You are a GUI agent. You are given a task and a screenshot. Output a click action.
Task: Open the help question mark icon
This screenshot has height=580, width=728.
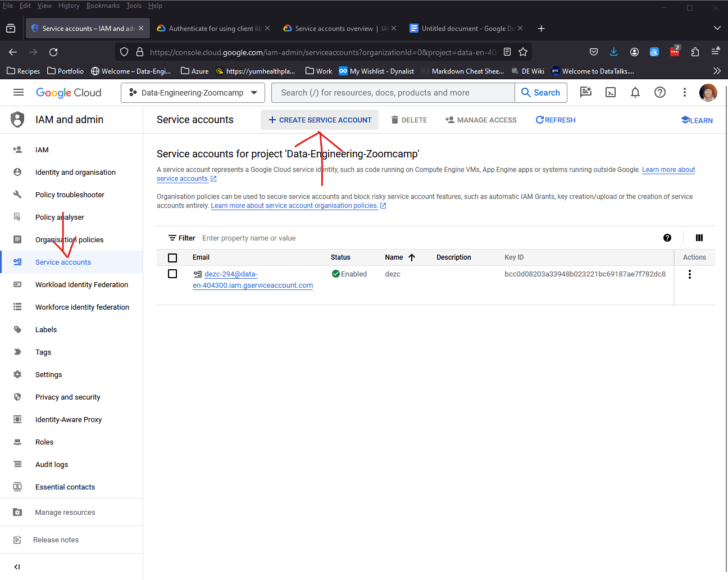[660, 93]
